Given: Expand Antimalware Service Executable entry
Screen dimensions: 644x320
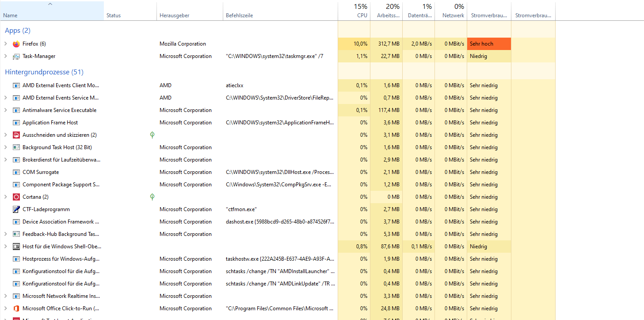Looking at the screenshot, I should pos(6,110).
